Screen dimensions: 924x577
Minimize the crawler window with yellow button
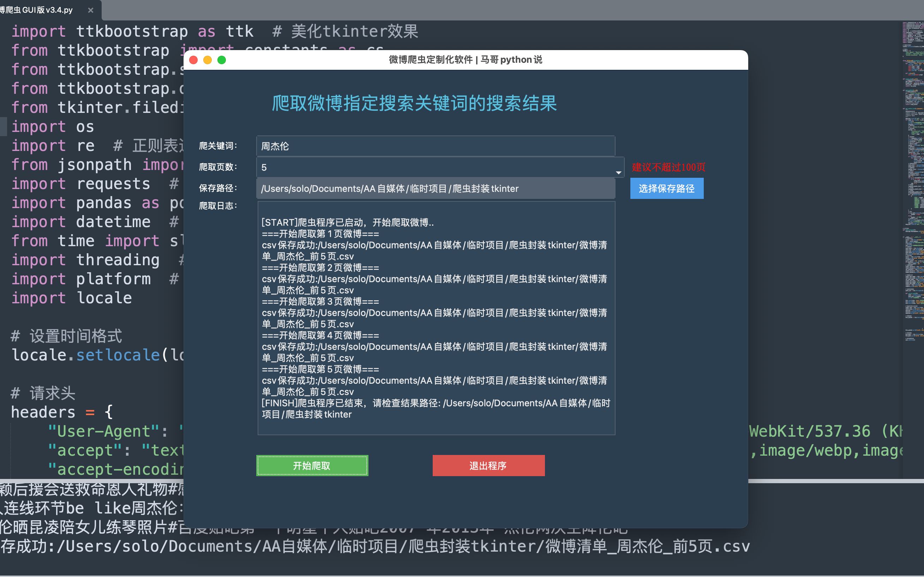tap(207, 60)
